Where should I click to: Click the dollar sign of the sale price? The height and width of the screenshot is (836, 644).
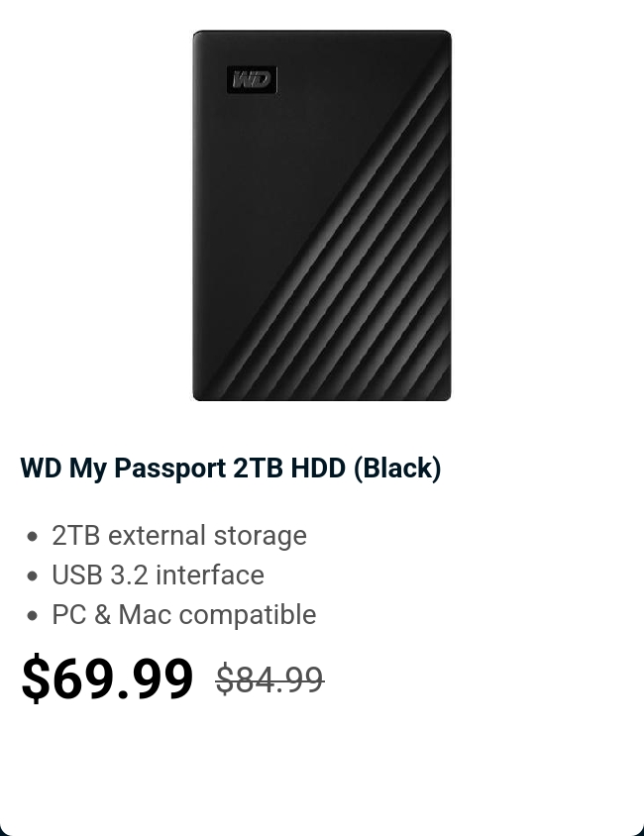click(x=35, y=679)
